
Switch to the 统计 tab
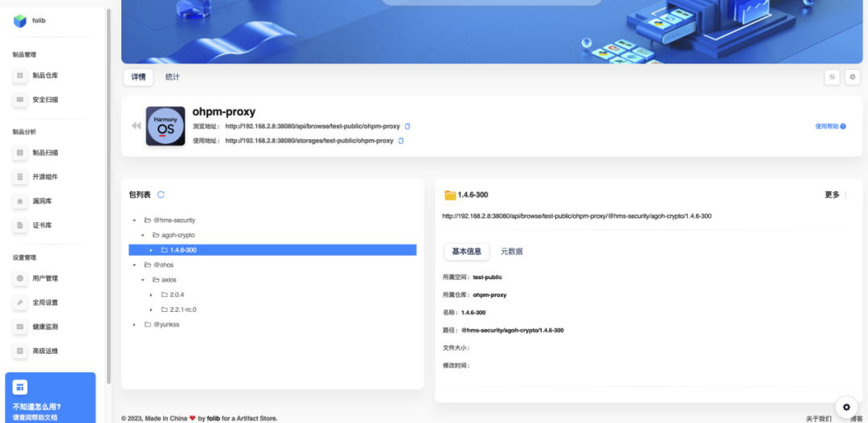[172, 77]
